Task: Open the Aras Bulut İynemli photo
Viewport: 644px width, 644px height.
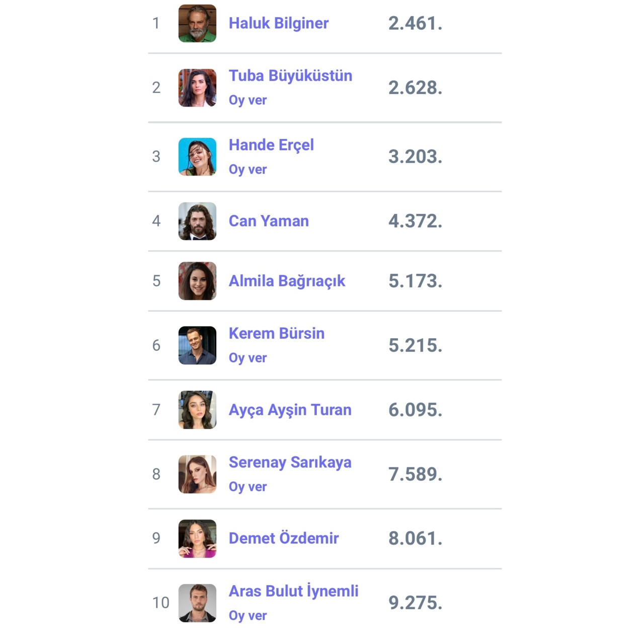Action: 197,603
